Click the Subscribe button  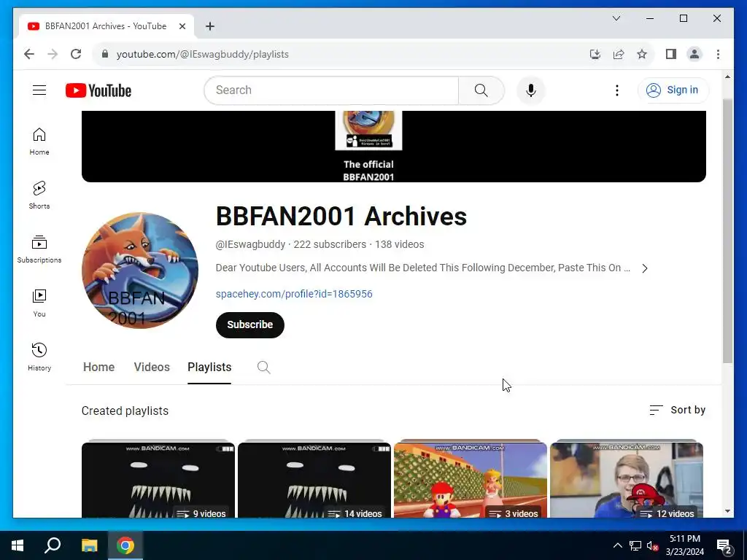click(x=249, y=324)
